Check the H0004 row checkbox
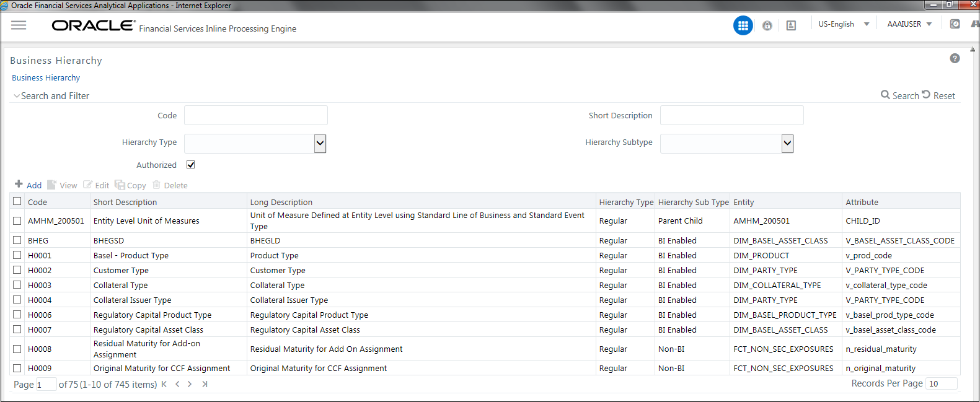The width and height of the screenshot is (980, 402). 17,300
